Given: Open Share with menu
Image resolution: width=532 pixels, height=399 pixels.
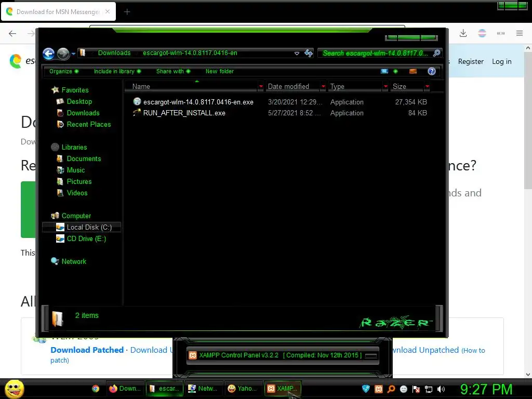Looking at the screenshot, I should click(x=173, y=71).
